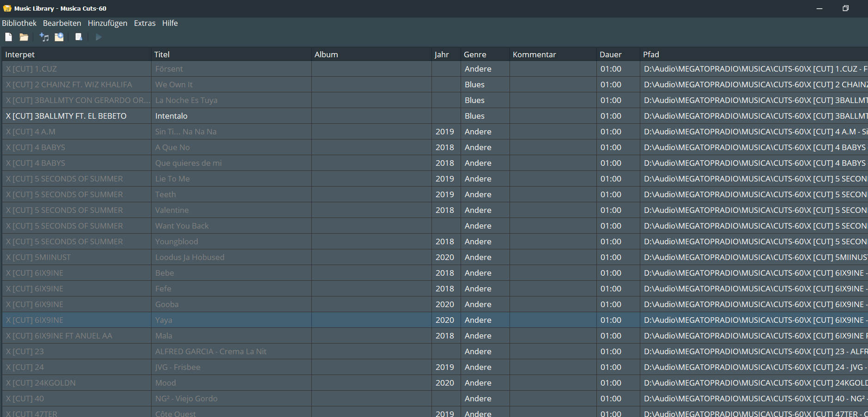Image resolution: width=868 pixels, height=417 pixels.
Task: Select ALFRED GARCIA - Crema La Nit
Action: (x=211, y=351)
